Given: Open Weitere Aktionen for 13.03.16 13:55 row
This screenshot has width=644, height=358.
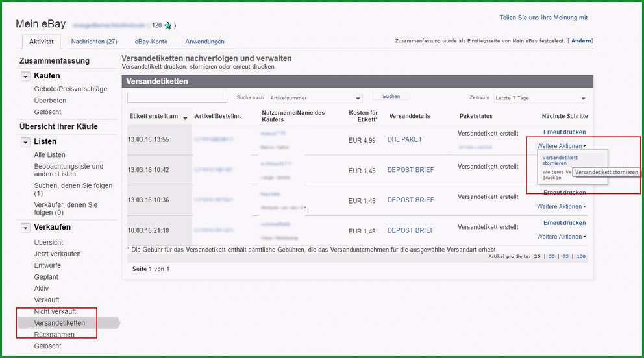Looking at the screenshot, I should [x=561, y=146].
